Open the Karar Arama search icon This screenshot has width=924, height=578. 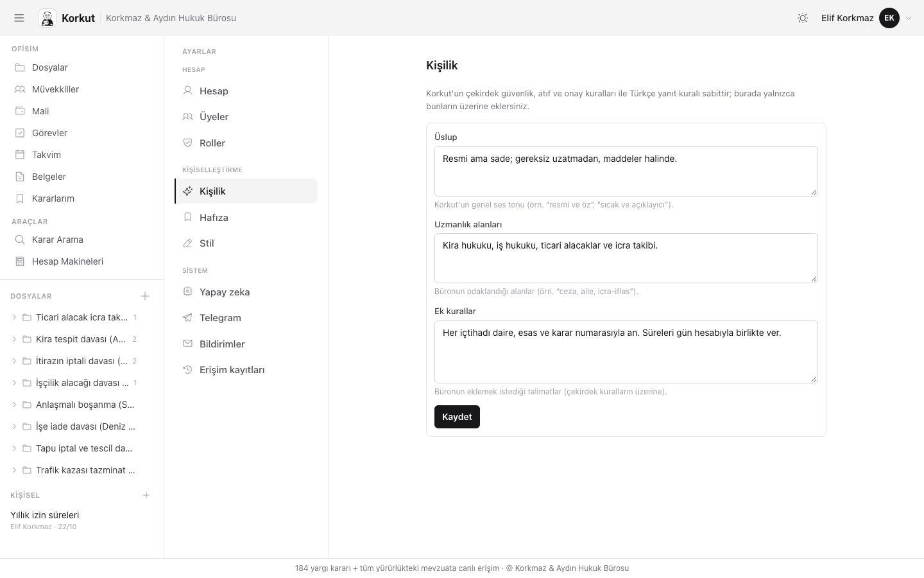pyautogui.click(x=20, y=240)
